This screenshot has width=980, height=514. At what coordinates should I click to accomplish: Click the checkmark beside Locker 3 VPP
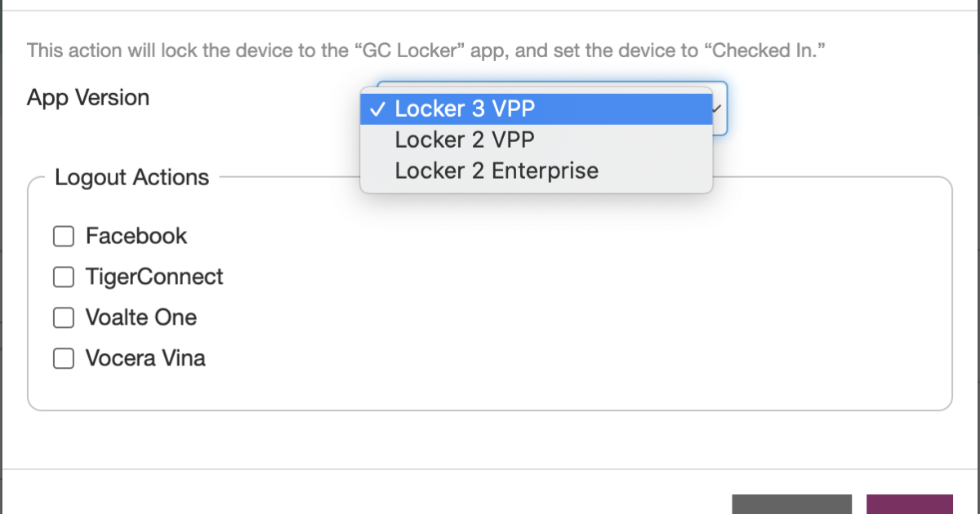coord(378,108)
